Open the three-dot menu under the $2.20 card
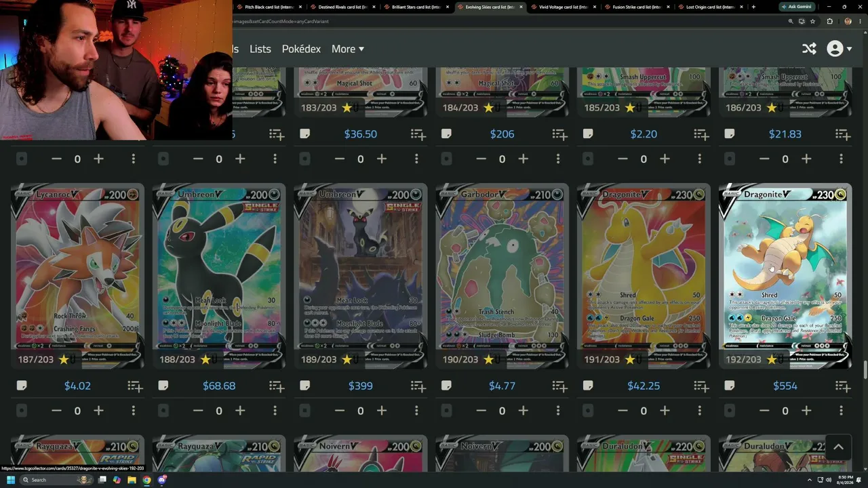This screenshot has height=488, width=868. click(x=700, y=159)
